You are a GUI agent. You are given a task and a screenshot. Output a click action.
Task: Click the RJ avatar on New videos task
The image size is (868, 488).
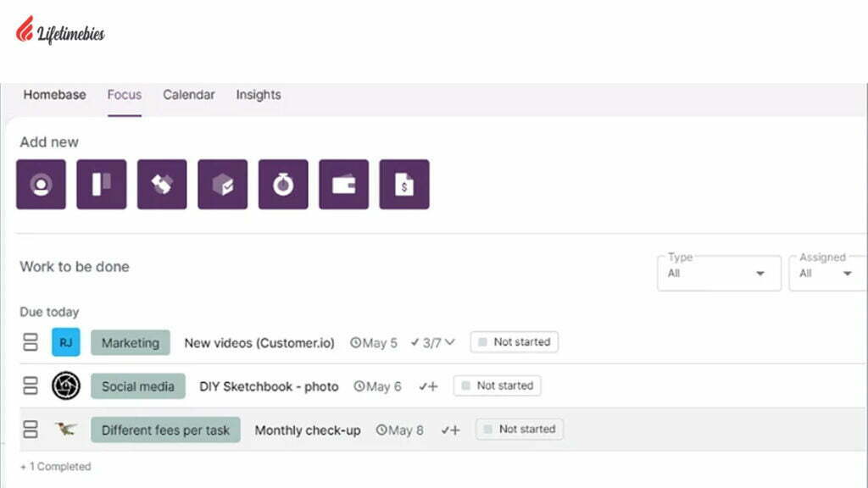(x=66, y=342)
